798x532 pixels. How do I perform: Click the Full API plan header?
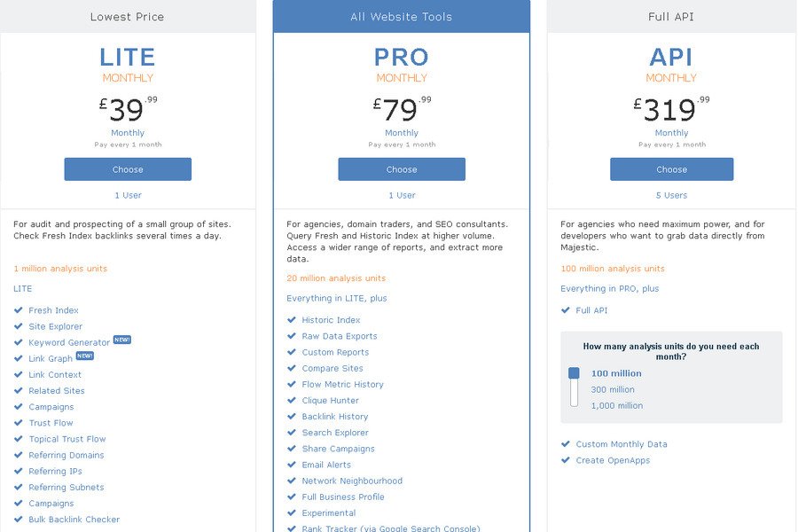click(x=671, y=17)
